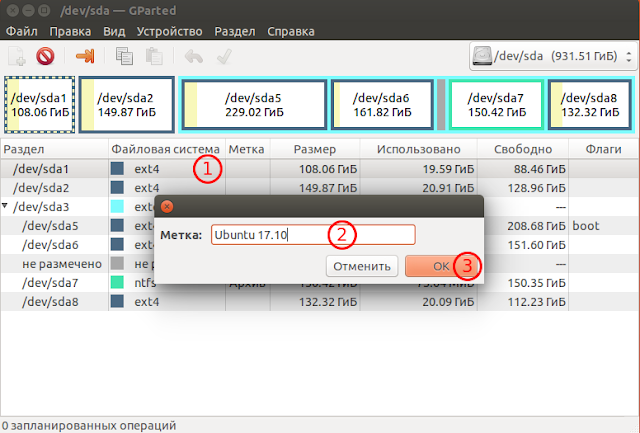This screenshot has width=640, height=433.
Task: Select /dev/sda7 block in disk map
Action: click(x=496, y=104)
